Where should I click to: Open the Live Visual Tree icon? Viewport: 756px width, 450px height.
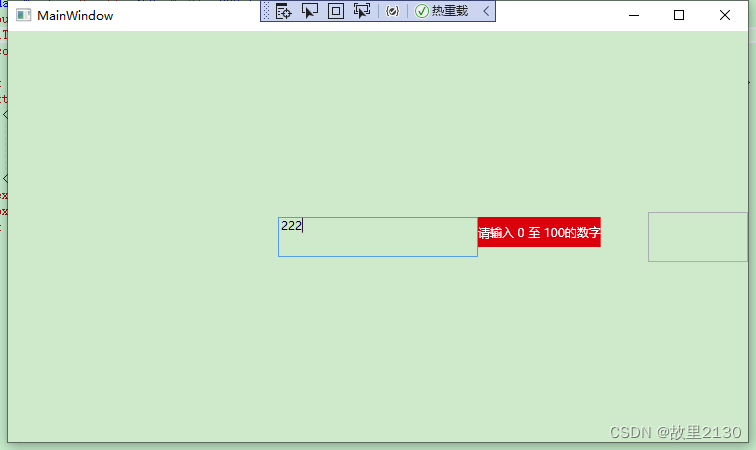pyautogui.click(x=284, y=11)
